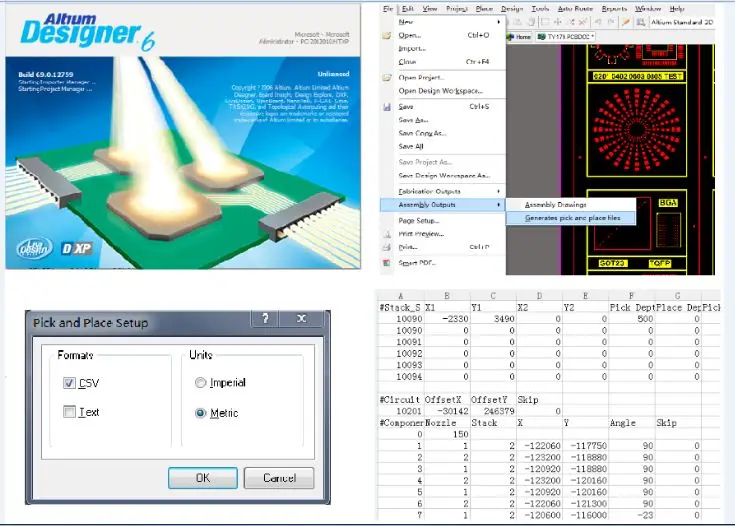Click the DXP logo on splash screen
The width and height of the screenshot is (735, 526).
pos(77,248)
